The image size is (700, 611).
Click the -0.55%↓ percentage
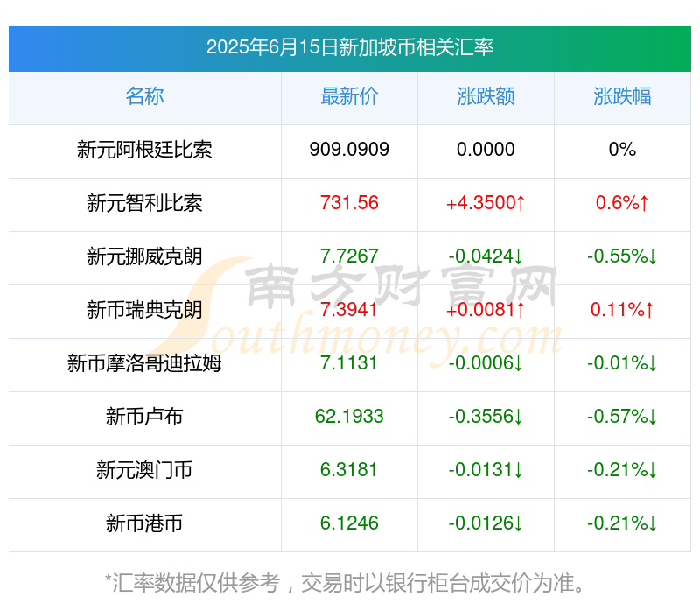coord(622,256)
